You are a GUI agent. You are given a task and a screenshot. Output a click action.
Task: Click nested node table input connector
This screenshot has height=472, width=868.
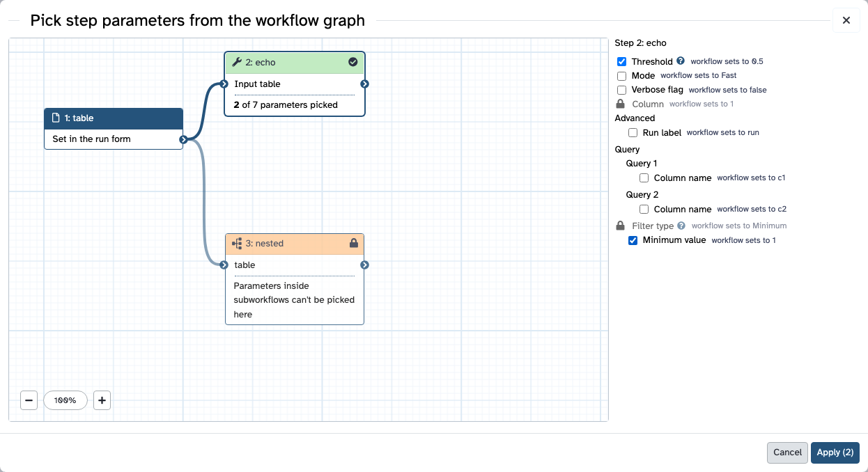point(224,265)
